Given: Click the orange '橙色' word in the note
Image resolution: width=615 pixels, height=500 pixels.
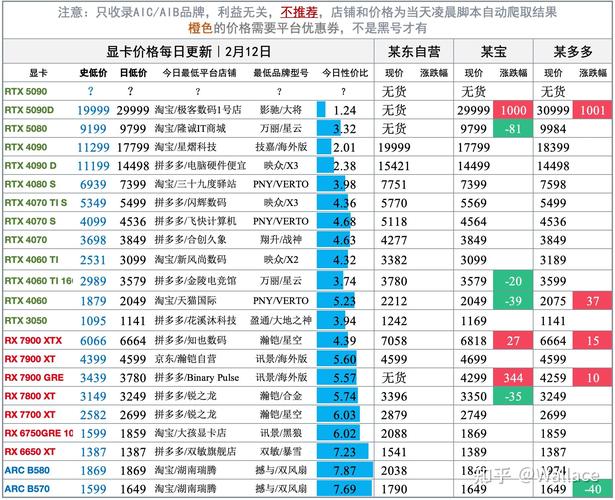Looking at the screenshot, I should [x=200, y=28].
